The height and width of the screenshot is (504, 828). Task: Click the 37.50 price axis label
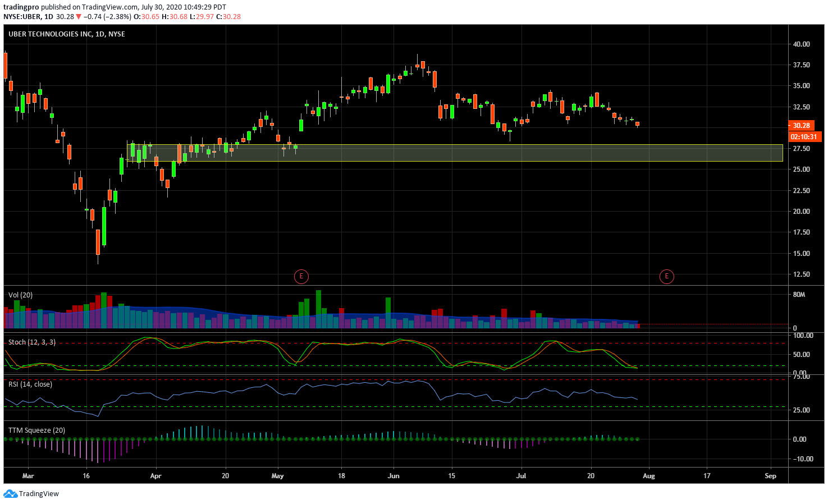(x=801, y=65)
